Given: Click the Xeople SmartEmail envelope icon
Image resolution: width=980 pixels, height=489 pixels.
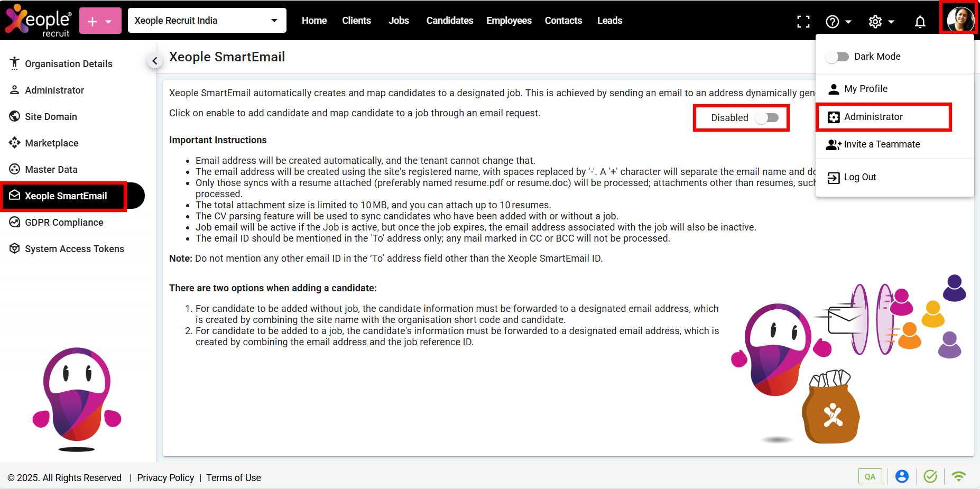Looking at the screenshot, I should point(14,195).
